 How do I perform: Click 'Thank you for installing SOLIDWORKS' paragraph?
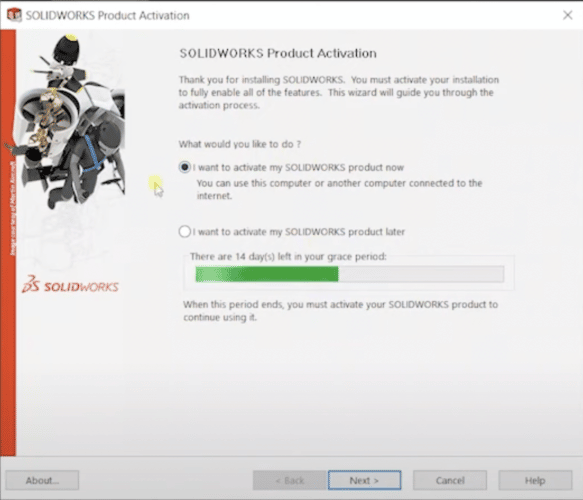click(339, 93)
